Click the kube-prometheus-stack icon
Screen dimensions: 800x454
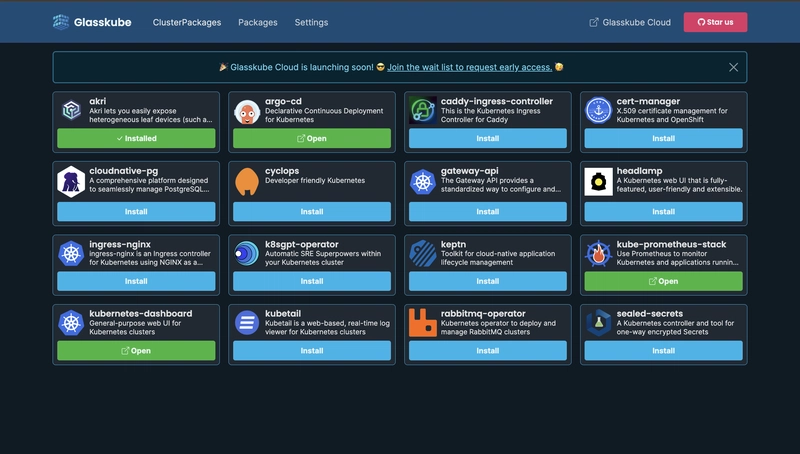(599, 253)
